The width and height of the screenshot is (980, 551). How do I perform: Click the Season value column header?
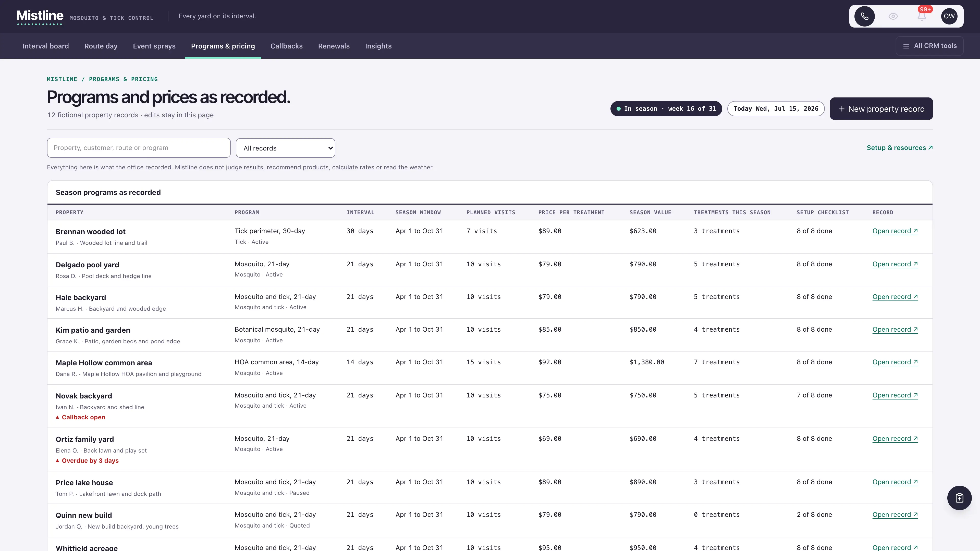tap(650, 212)
